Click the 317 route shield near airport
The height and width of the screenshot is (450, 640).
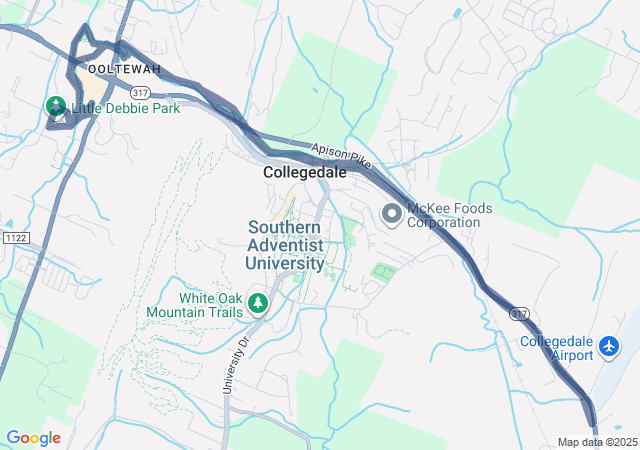click(x=520, y=314)
